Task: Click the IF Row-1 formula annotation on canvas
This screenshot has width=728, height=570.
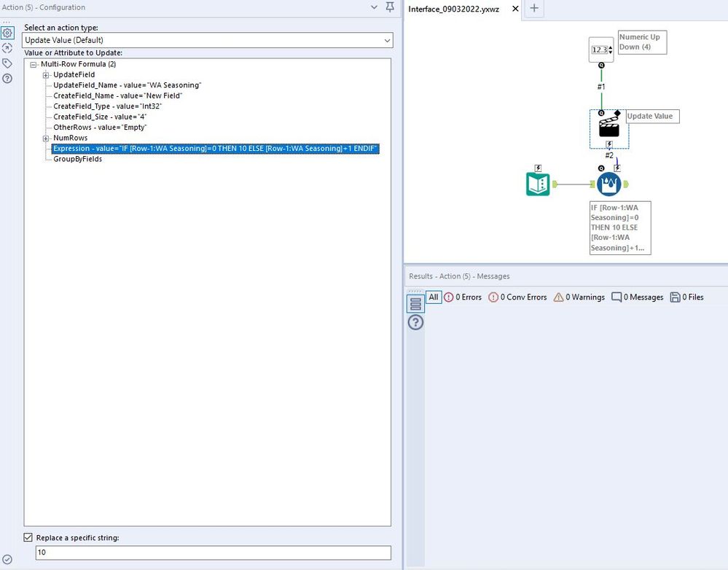Action: tap(620, 227)
